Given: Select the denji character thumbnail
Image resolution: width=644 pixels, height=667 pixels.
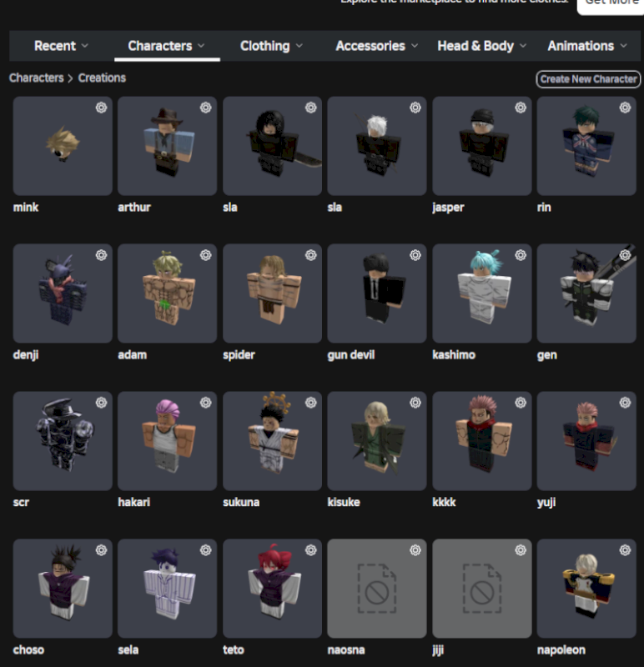Looking at the screenshot, I should (x=63, y=293).
